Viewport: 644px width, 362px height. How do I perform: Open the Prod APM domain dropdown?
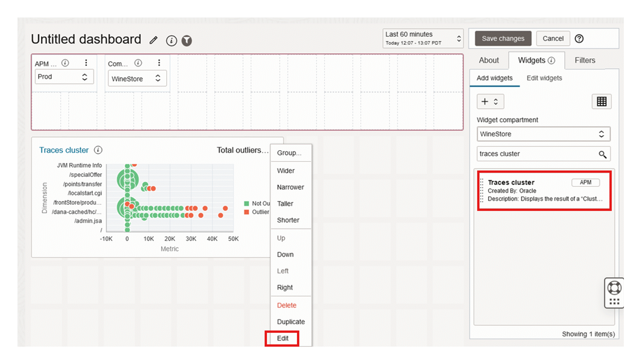click(64, 77)
